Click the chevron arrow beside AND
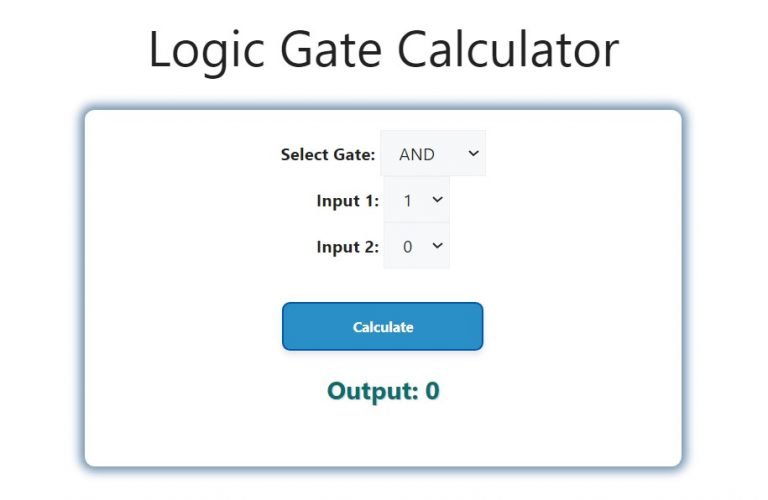Screen dimensions: 768x500 pos(474,153)
